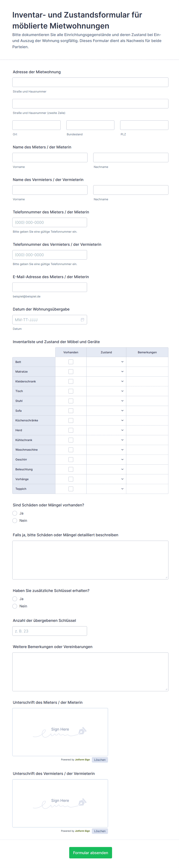
Task: Focus the PLZ input field
Action: [144, 125]
